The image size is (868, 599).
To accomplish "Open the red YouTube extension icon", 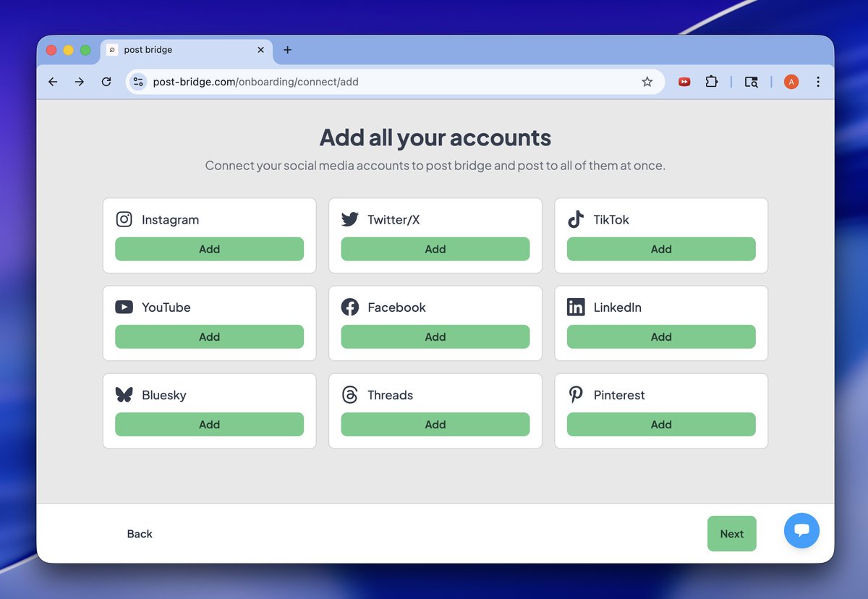I will [684, 82].
